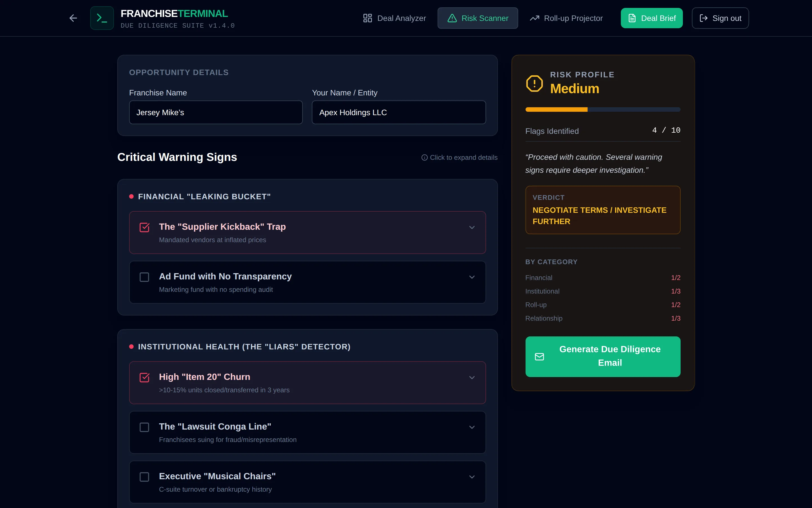Screen dimensions: 812x508
Task: Click Flags Identified 4 / 10 value
Action: [x=666, y=130]
